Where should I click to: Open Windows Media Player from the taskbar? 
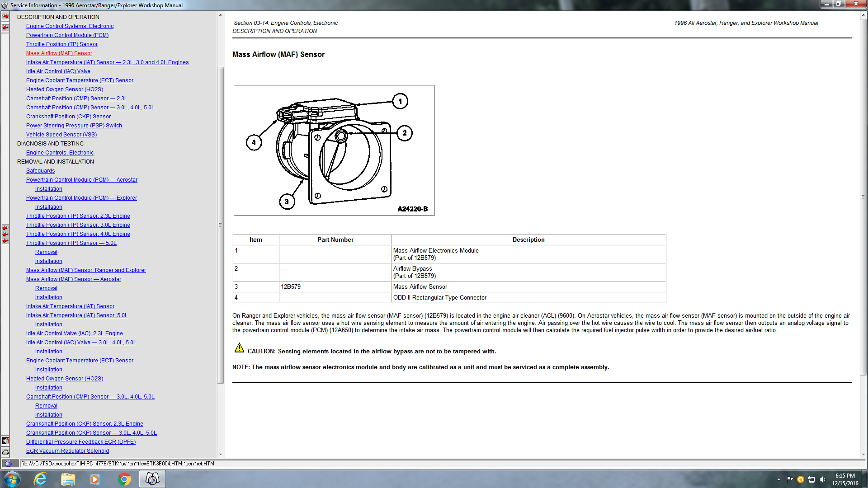point(95,479)
